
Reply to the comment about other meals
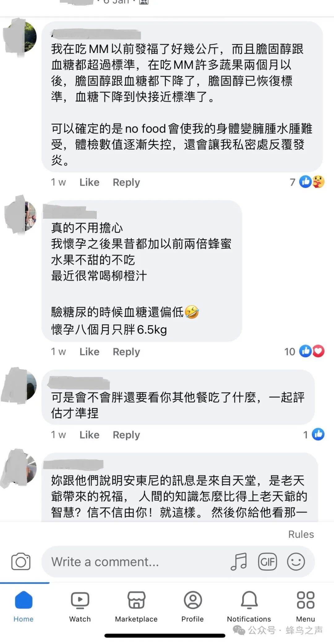126,435
